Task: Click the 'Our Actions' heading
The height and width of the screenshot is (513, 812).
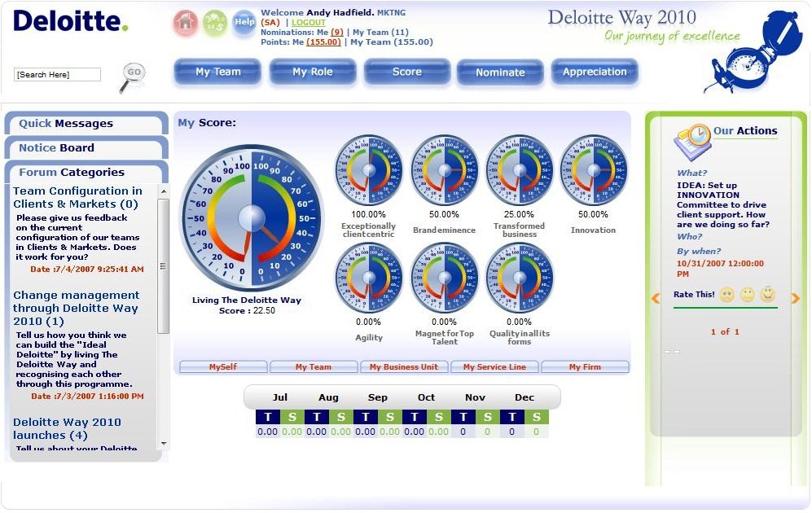Action: [x=746, y=131]
